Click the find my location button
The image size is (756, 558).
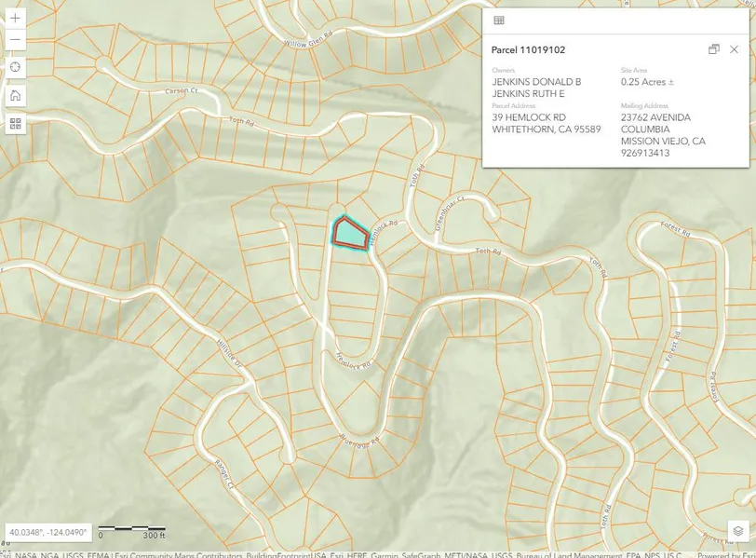(x=15, y=68)
